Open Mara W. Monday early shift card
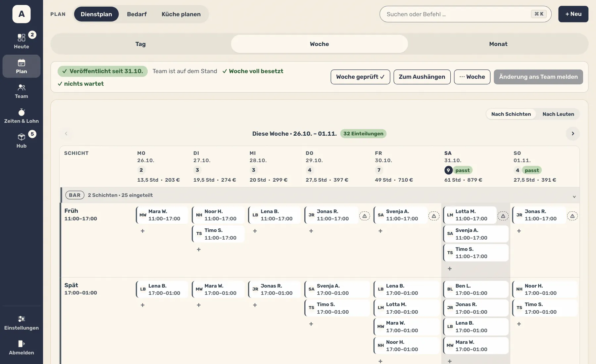Viewport: 596px width, 364px height. [162, 215]
